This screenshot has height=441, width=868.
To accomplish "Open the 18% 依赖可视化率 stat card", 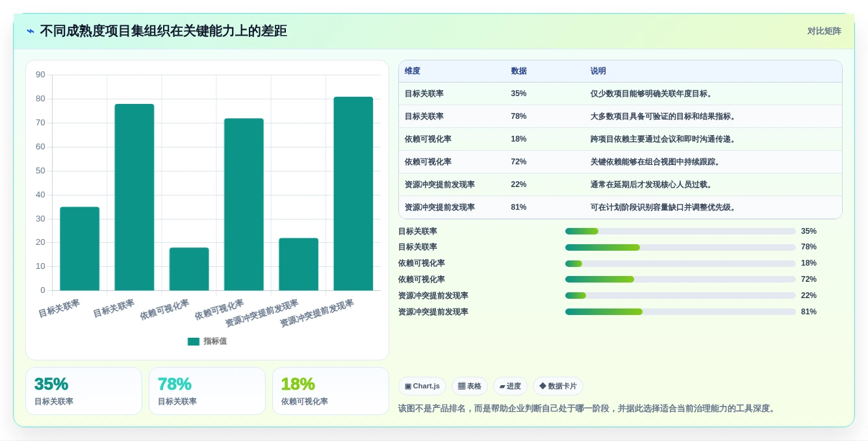I will pyautogui.click(x=331, y=391).
